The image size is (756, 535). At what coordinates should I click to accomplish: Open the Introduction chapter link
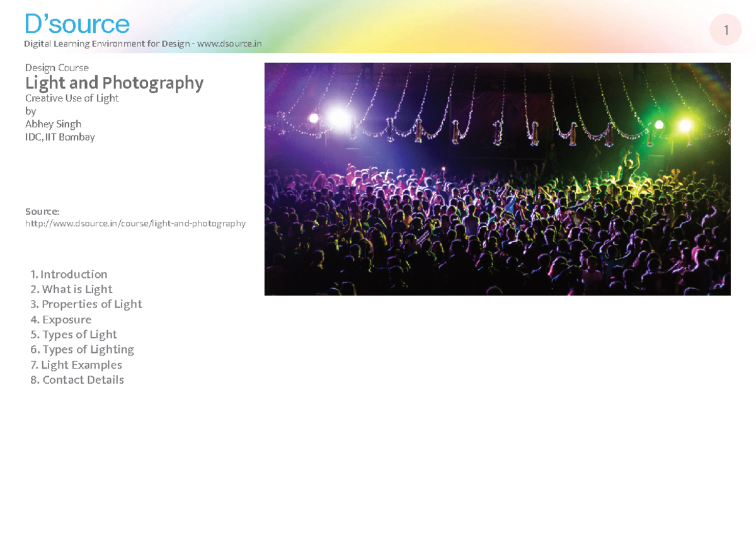[x=69, y=274]
